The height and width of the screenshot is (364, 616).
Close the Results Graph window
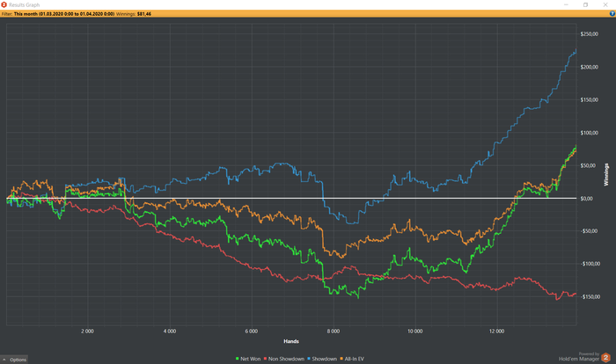[x=605, y=4]
